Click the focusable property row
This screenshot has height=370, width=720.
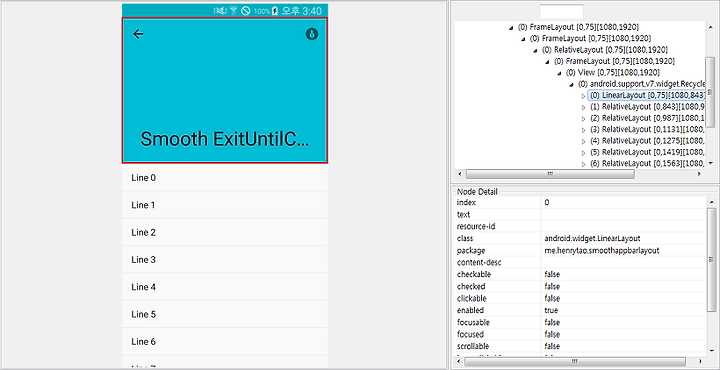580,322
